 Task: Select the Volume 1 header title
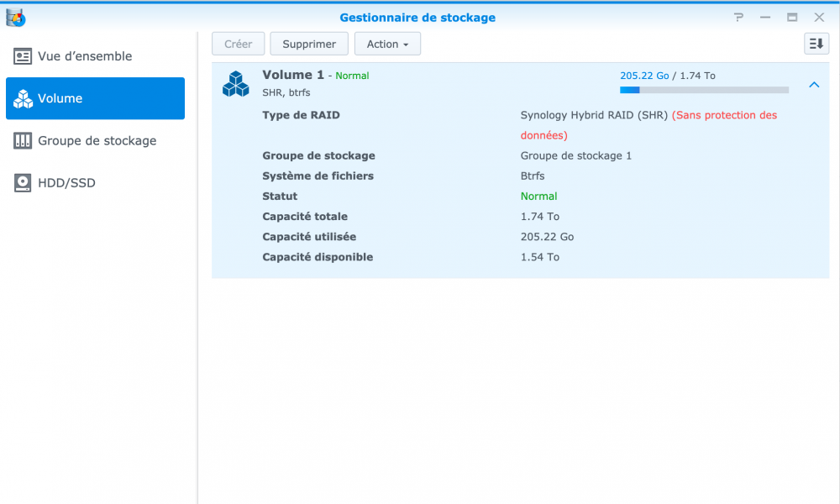click(293, 75)
